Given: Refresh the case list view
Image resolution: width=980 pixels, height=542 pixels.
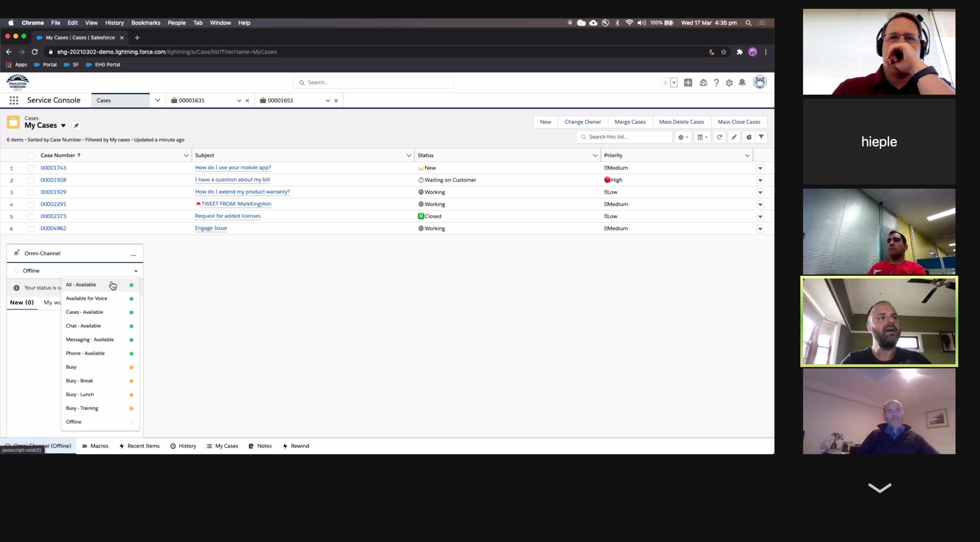Looking at the screenshot, I should point(719,137).
